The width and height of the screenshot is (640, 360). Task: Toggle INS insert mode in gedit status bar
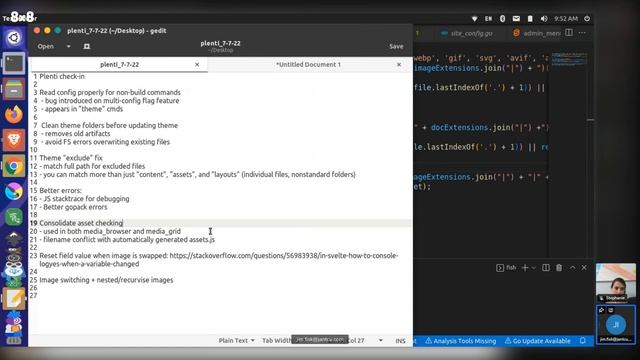(x=400, y=340)
